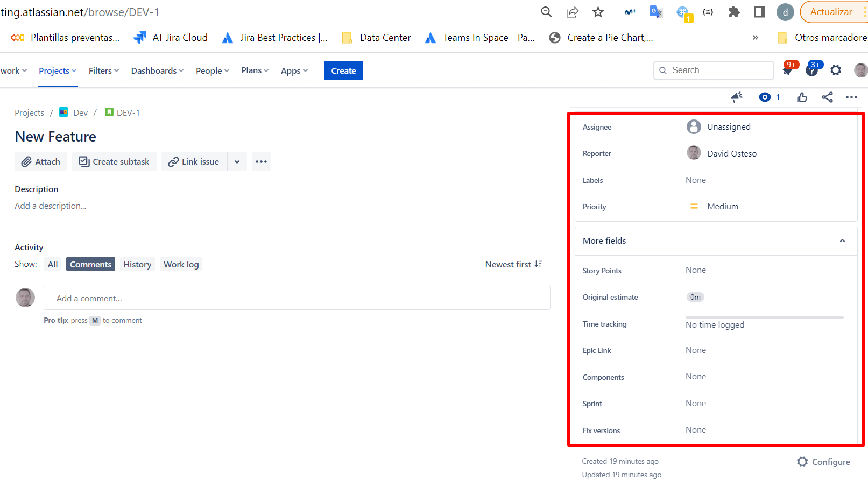Open the People dropdown menu
The height and width of the screenshot is (481, 868).
tap(213, 70)
